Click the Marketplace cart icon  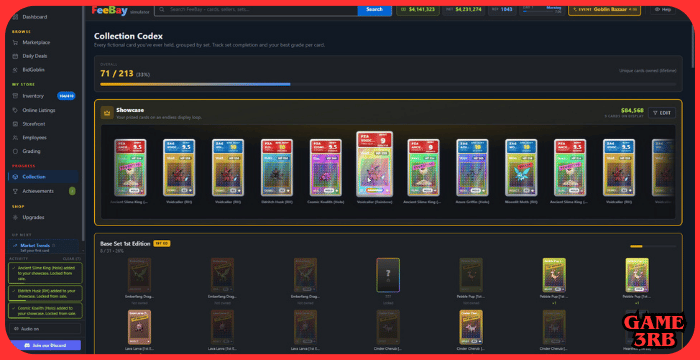[x=15, y=42]
